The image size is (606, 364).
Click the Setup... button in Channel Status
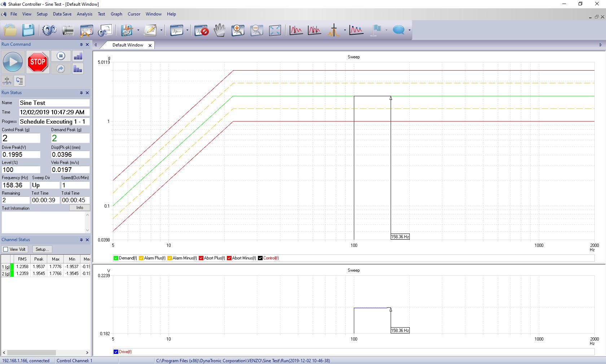42,249
